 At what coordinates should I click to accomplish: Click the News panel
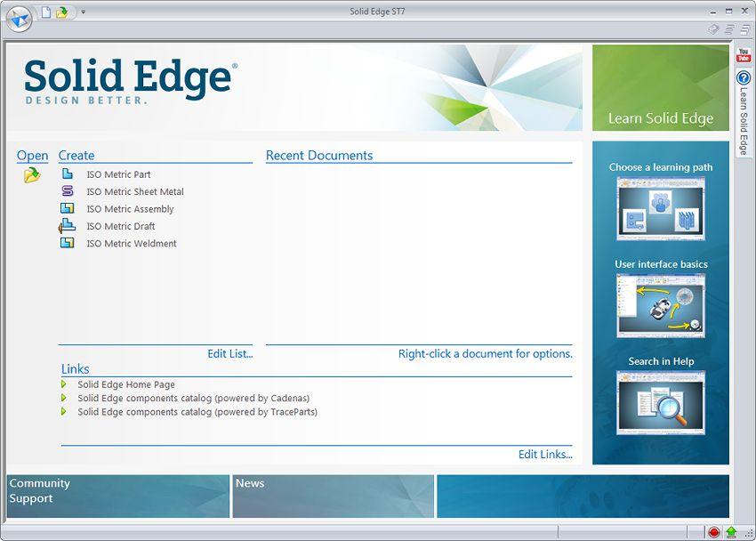point(334,497)
